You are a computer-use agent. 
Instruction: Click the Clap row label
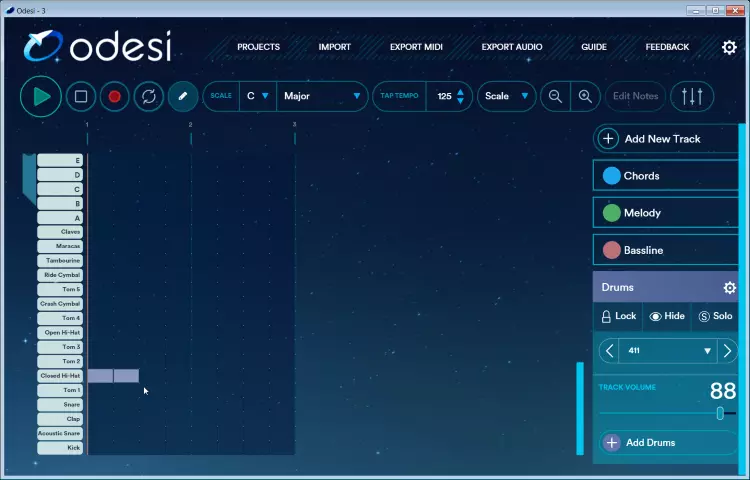click(60, 419)
